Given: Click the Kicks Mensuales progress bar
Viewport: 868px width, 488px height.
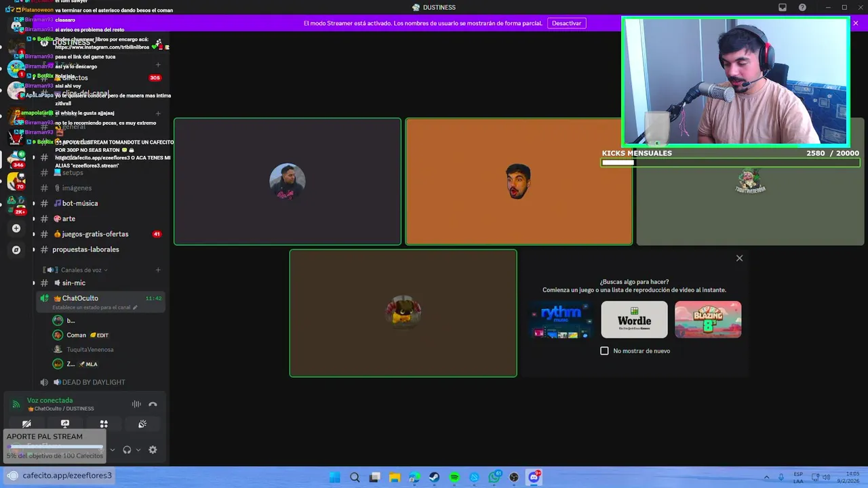Looking at the screenshot, I should (730, 163).
